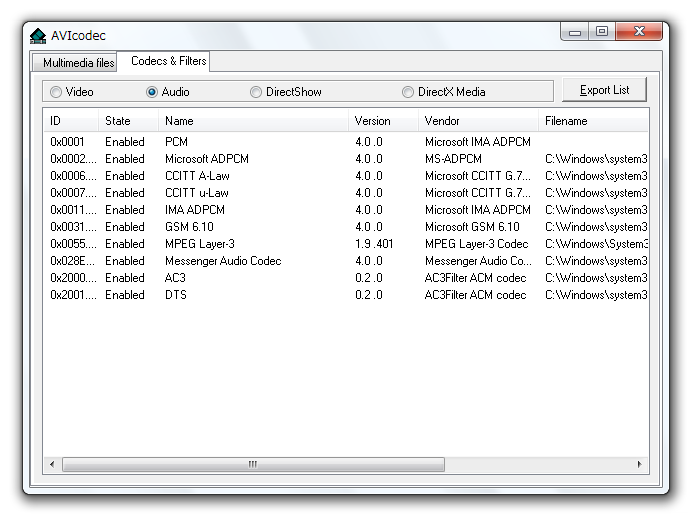
Task: Sort by the Name column header
Action: point(254,121)
